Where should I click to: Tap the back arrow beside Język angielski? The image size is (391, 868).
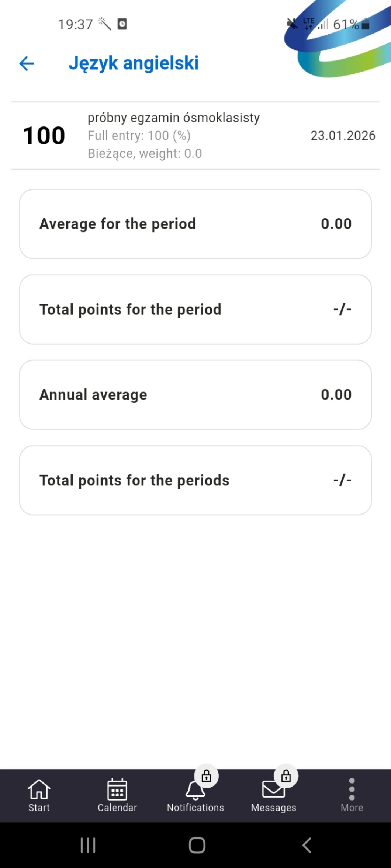pos(27,63)
